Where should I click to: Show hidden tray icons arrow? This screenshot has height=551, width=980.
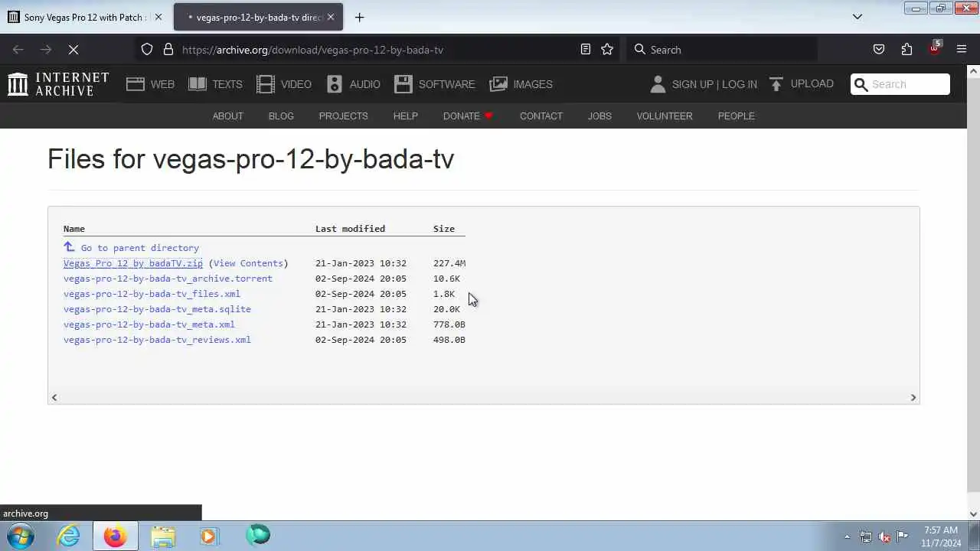(x=847, y=536)
